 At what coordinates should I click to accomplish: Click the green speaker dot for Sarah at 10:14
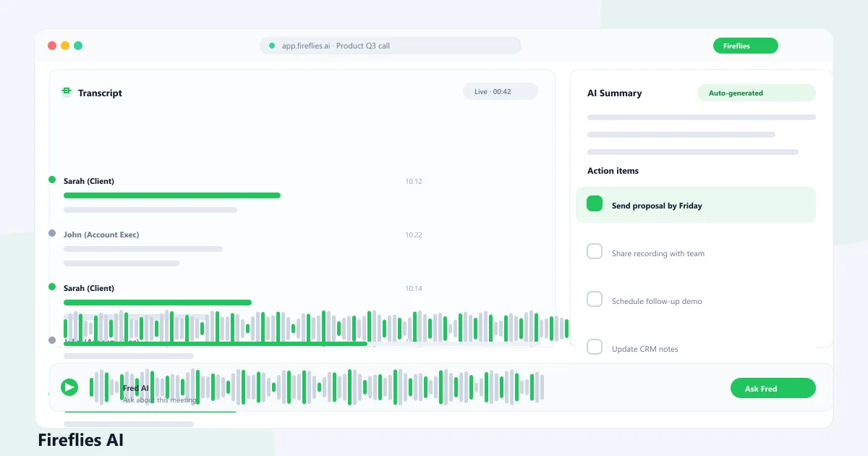[52, 287]
